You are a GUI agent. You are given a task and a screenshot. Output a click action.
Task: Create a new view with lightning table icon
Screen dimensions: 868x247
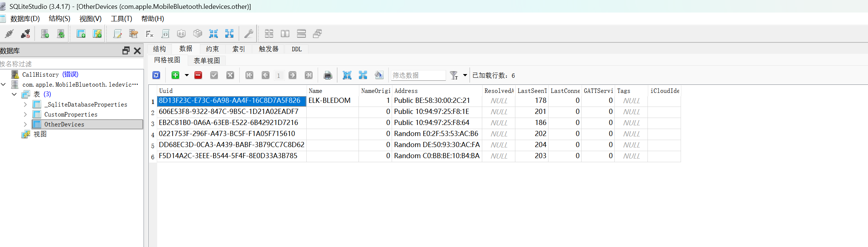[x=97, y=34]
